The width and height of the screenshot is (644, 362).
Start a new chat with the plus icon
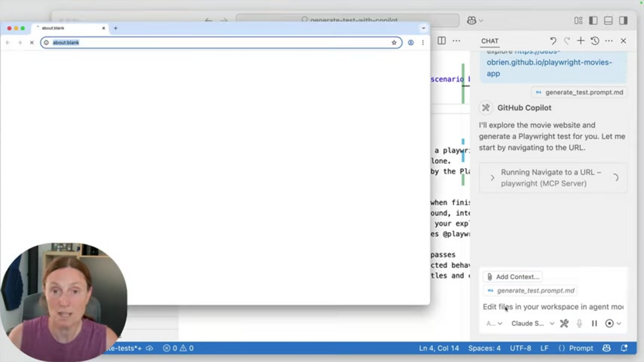[580, 41]
